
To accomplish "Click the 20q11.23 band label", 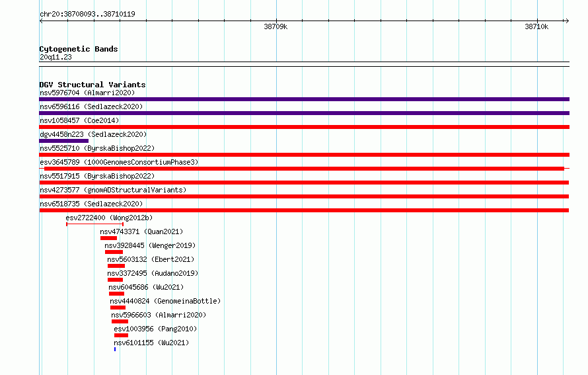I will point(55,57).
